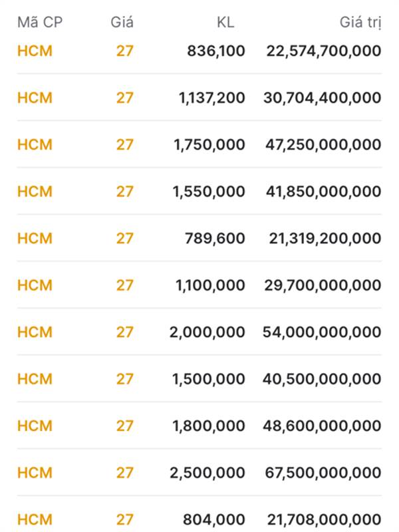Click price 27 in the 804,000 row
This screenshot has height=532, width=399.
point(125,519)
